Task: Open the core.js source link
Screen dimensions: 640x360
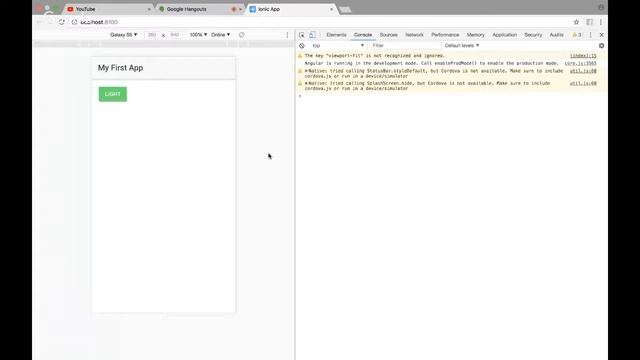Action: click(580, 63)
